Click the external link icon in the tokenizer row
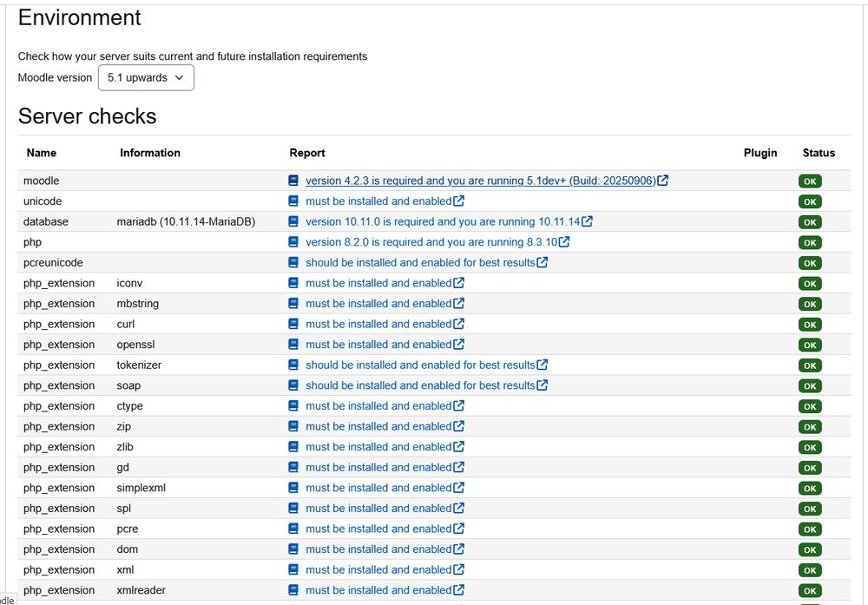868x605 pixels. pyautogui.click(x=542, y=365)
